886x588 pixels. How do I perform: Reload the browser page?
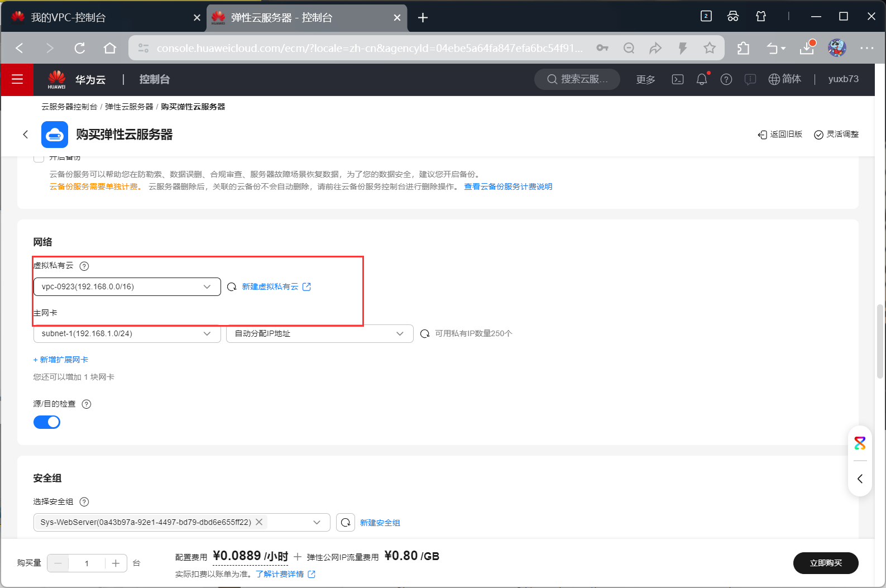[80, 48]
